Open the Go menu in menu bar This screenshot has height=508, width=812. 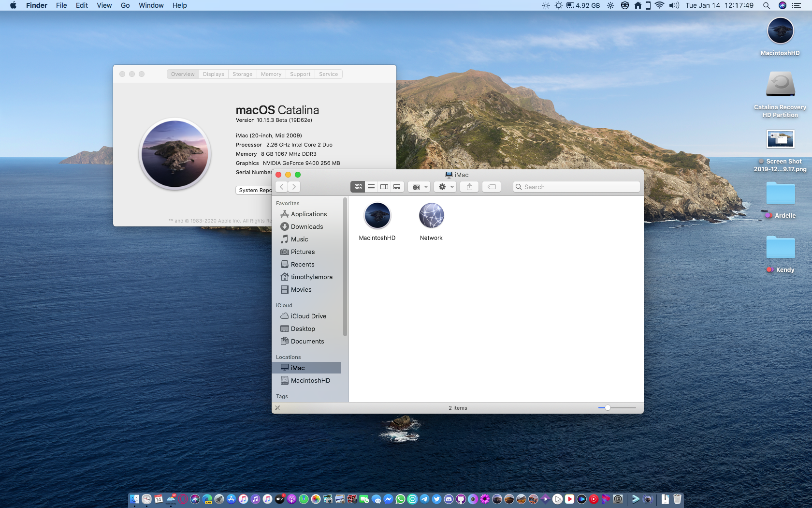pyautogui.click(x=125, y=5)
